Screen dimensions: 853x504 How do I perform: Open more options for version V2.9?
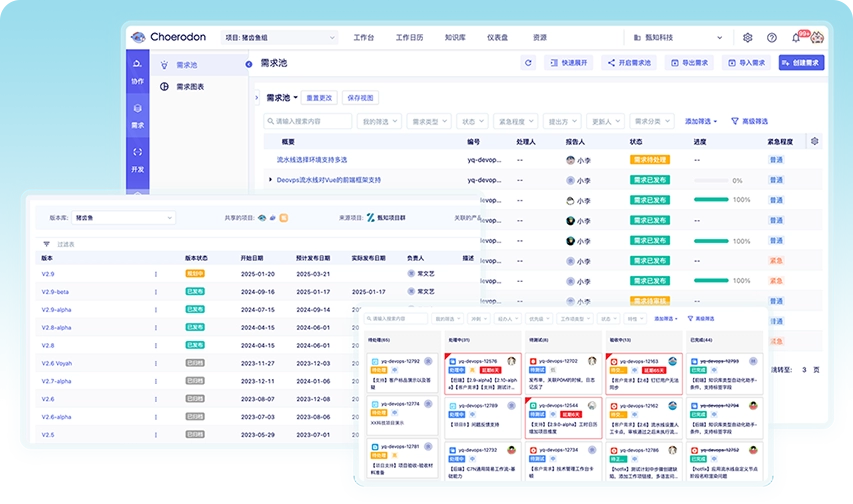point(156,274)
